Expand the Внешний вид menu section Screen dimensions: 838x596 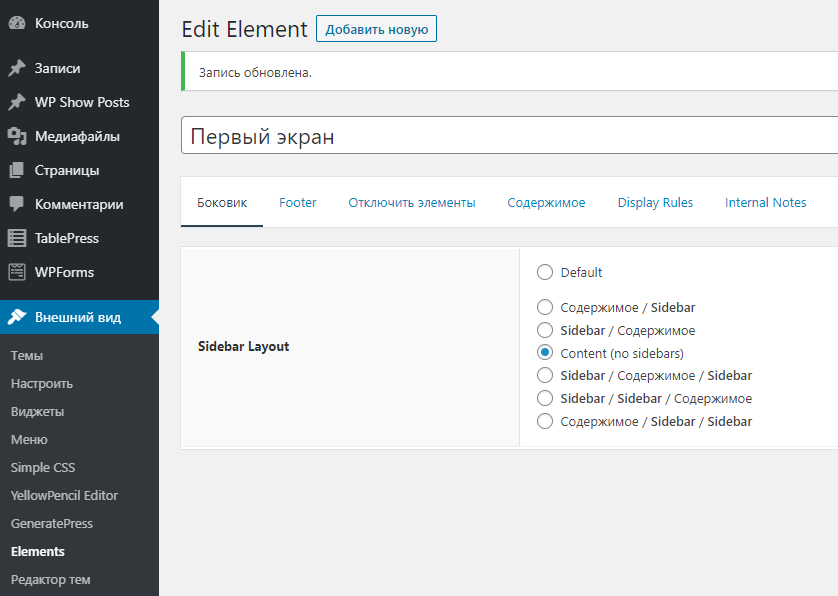click(78, 318)
